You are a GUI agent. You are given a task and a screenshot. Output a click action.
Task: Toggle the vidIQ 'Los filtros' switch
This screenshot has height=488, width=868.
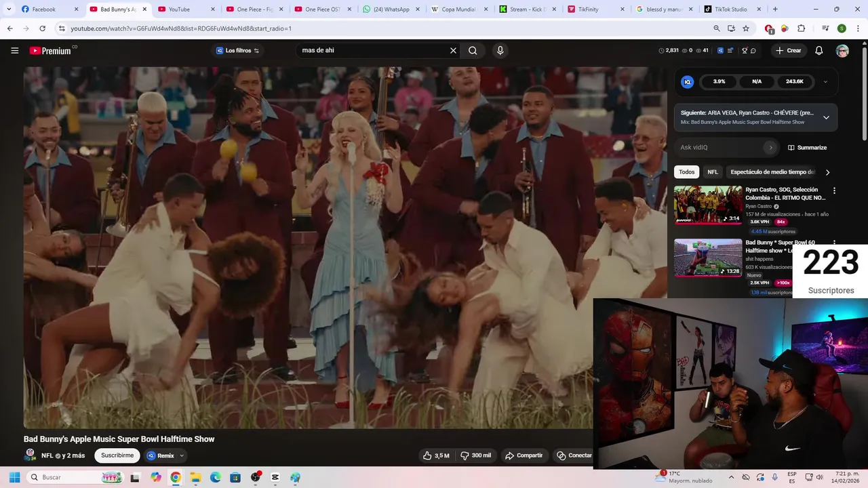click(237, 51)
